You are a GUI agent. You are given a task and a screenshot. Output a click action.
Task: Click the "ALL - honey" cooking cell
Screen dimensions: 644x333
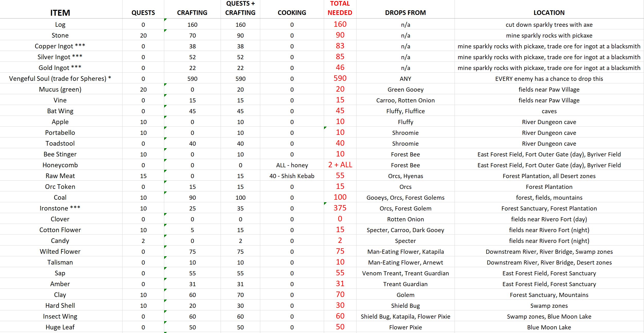[x=292, y=165]
